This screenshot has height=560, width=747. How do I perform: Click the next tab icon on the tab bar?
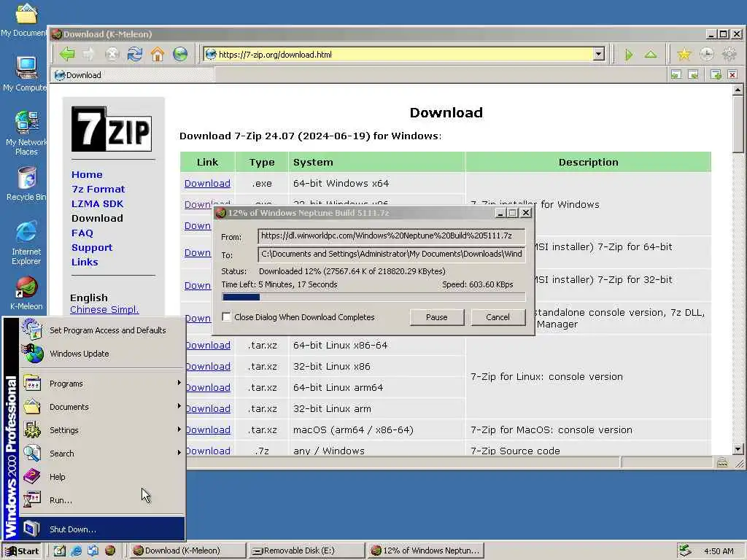694,75
